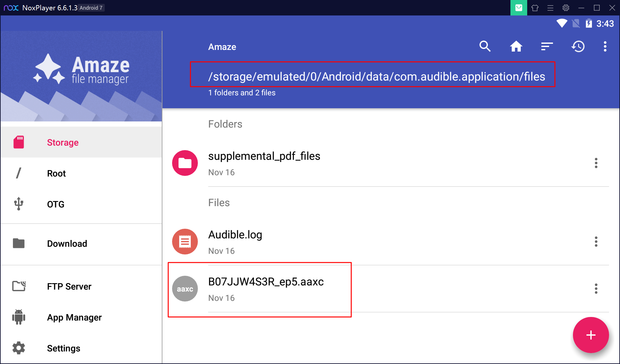
Task: Click the App Manager Android icon
Action: [19, 317]
